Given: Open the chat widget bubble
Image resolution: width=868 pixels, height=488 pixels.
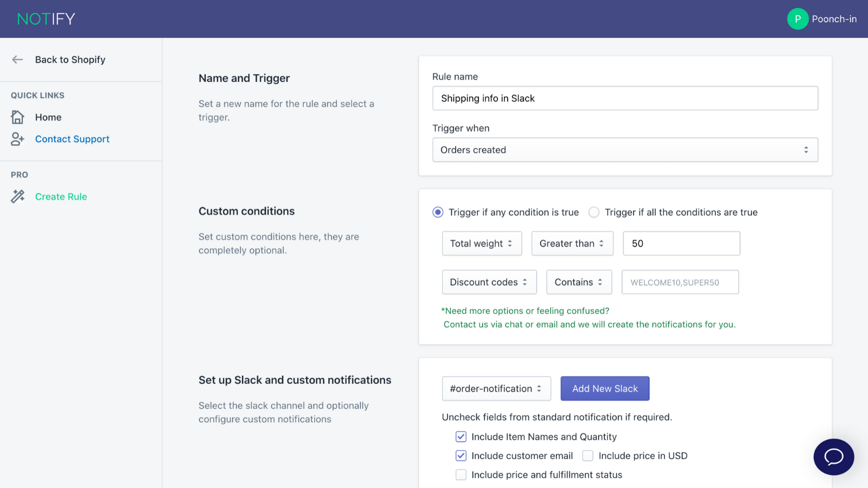Looking at the screenshot, I should 833,457.
